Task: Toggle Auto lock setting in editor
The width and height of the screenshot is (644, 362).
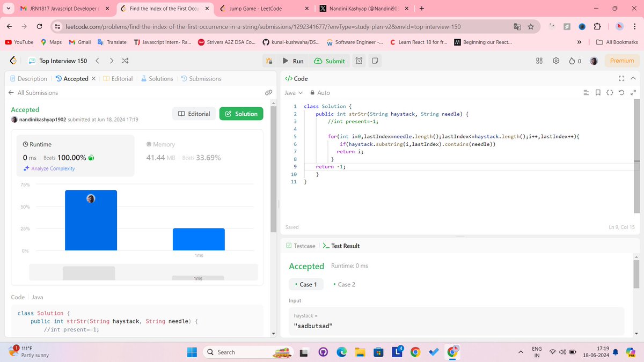Action: (320, 93)
